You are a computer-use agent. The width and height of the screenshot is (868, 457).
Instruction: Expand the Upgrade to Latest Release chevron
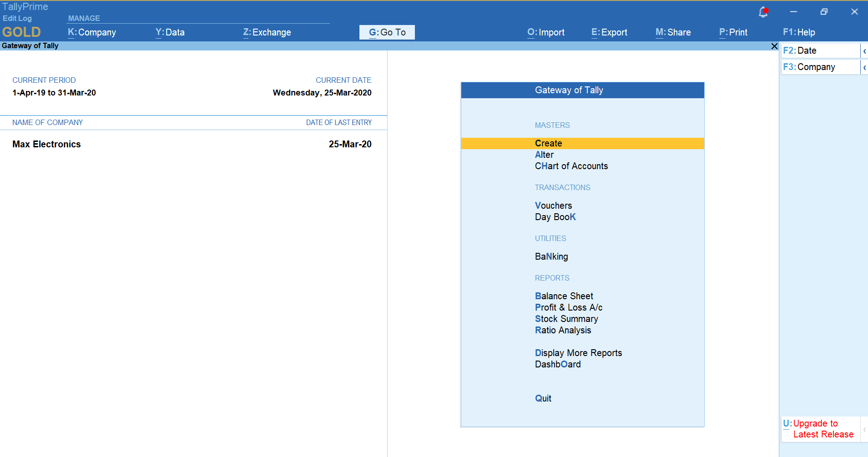864,429
